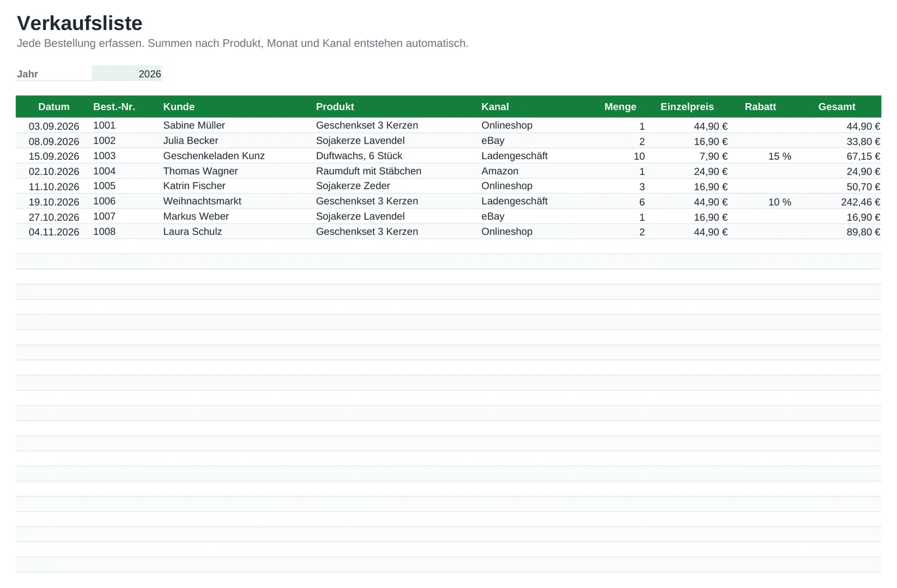Select the quantity 10 cell
The image size is (897, 588).
[639, 156]
